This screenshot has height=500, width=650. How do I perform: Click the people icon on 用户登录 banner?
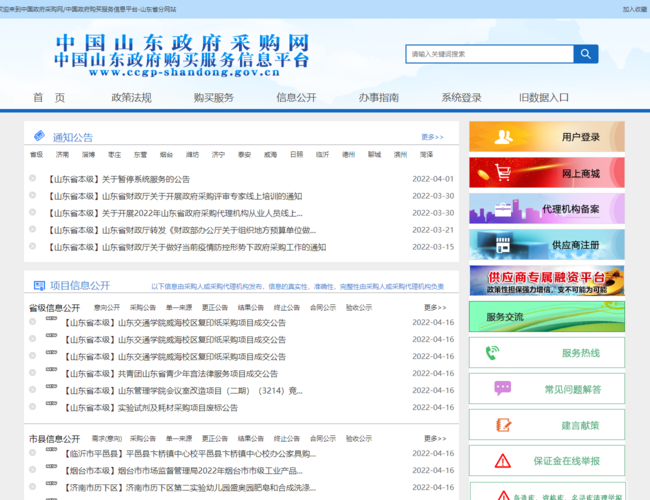(x=503, y=137)
